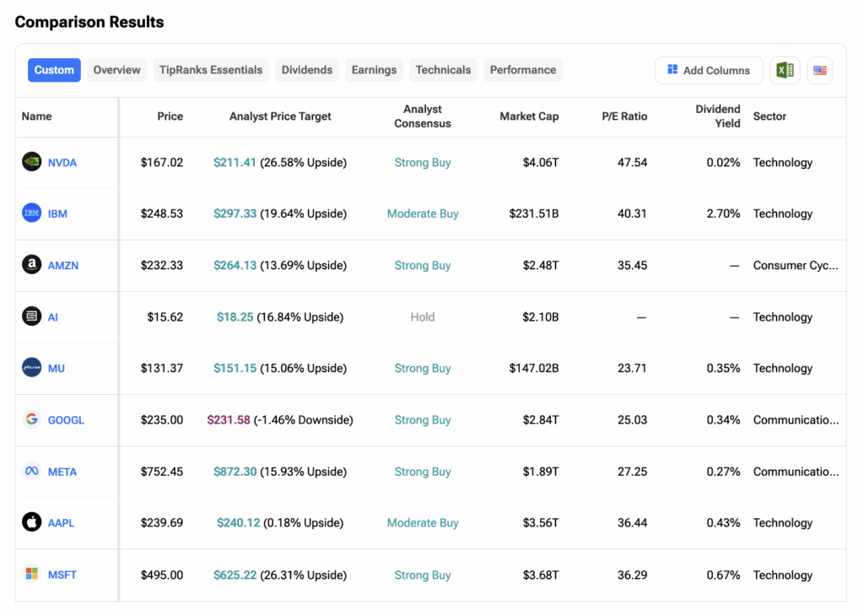Viewport: 864px width, 616px height.
Task: Open the TipRanks Essentials tab
Action: [211, 70]
